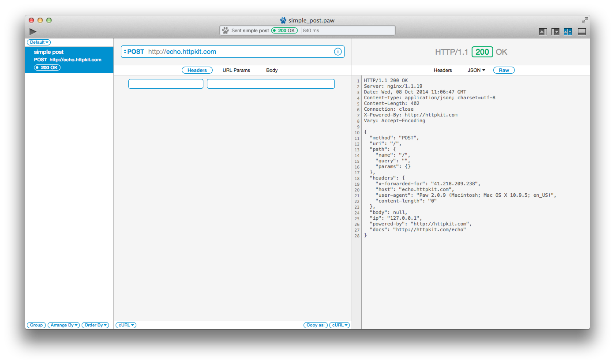This screenshot has height=364, width=615.
Task: Select the split request/response layout icon
Action: pyautogui.click(x=568, y=32)
